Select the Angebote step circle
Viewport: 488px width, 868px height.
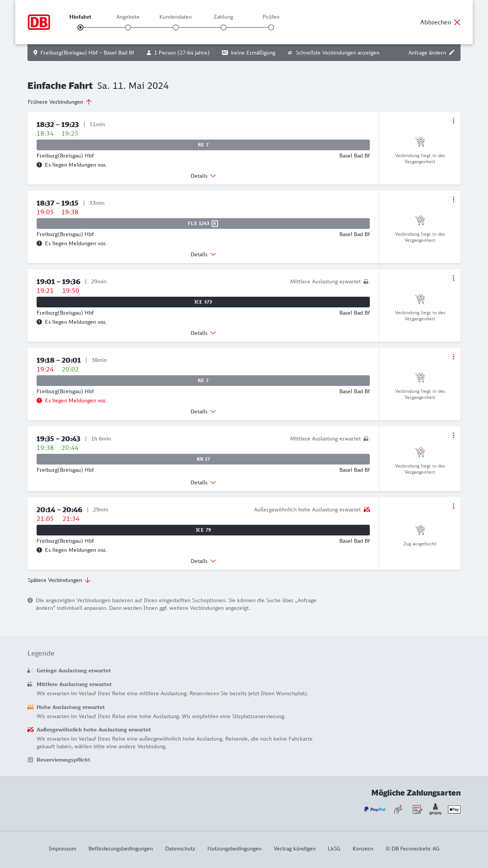click(128, 27)
